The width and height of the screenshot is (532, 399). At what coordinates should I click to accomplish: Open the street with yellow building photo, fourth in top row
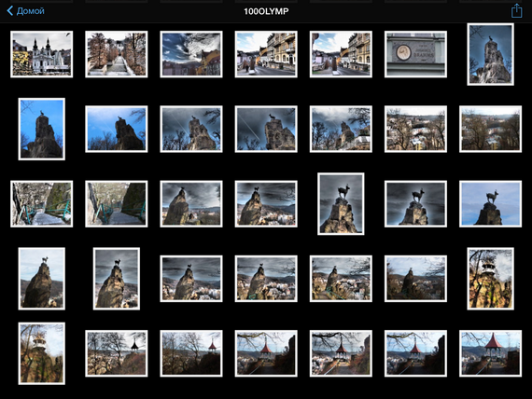266,54
